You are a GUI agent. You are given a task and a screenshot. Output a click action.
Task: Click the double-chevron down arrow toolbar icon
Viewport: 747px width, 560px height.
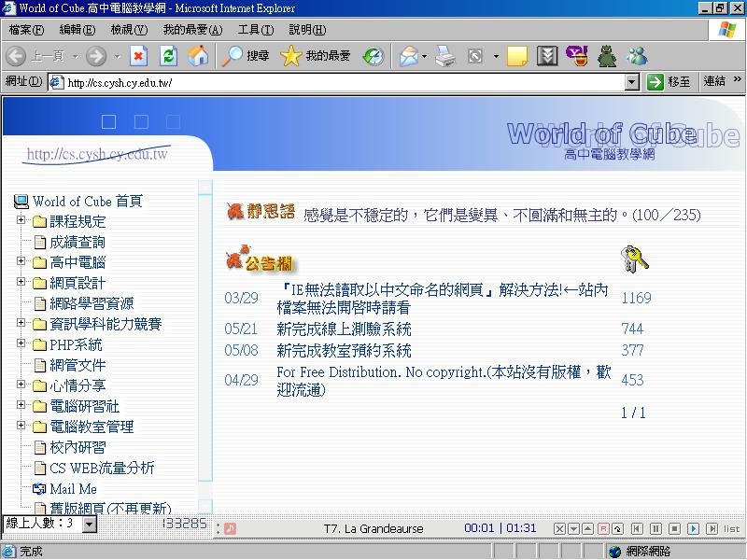pos(547,57)
